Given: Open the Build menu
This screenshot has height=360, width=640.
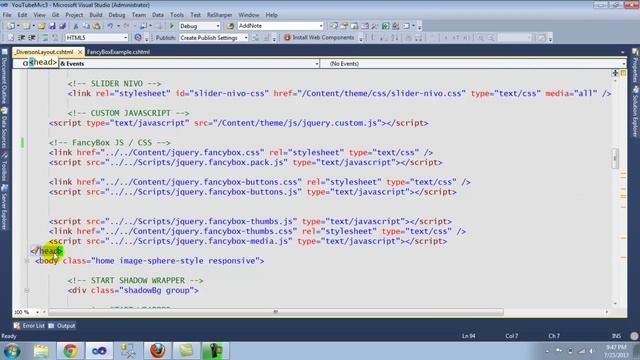Looking at the screenshot, I should (x=96, y=15).
